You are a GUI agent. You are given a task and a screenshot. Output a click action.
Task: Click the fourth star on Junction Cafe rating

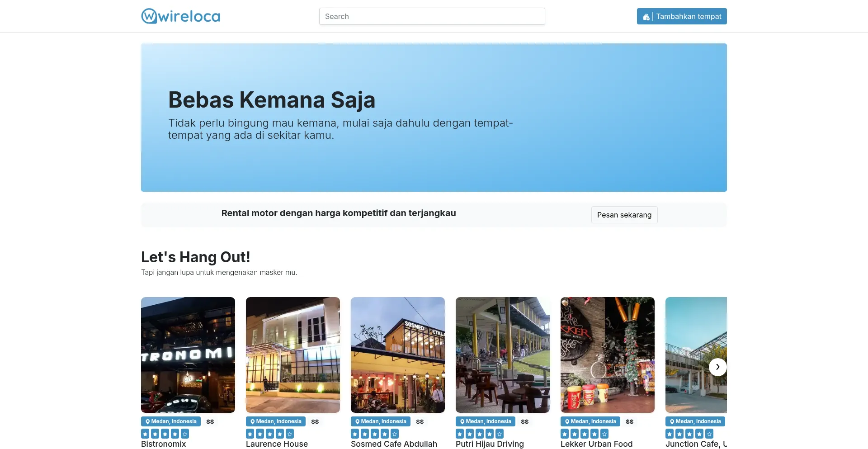click(699, 433)
